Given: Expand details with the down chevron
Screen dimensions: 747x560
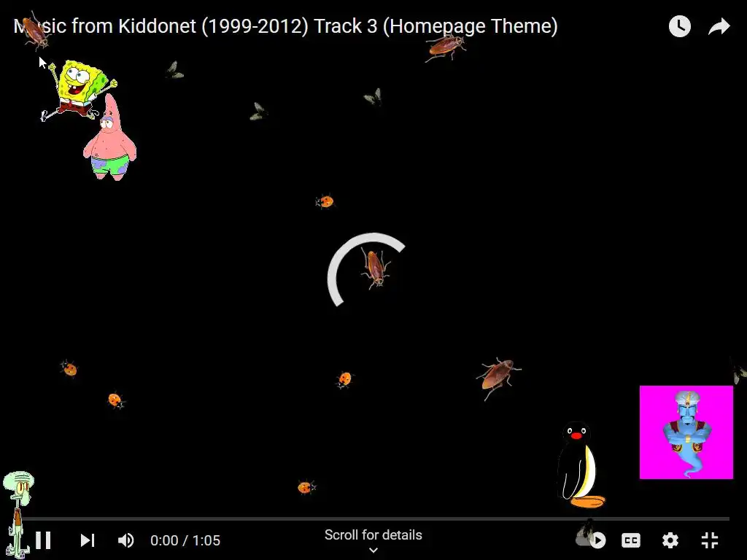Looking at the screenshot, I should click(373, 550).
